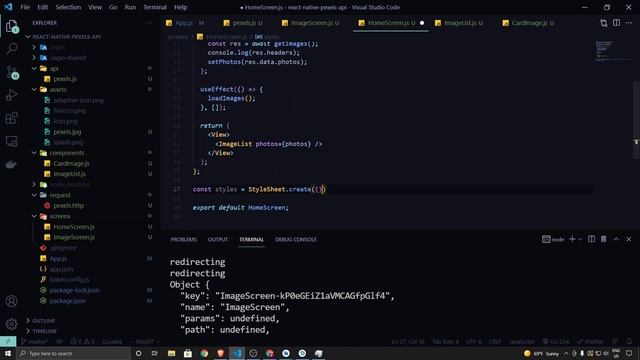
Task: Switch to the DEBUG CONSOLE panel tab
Action: coord(296,240)
